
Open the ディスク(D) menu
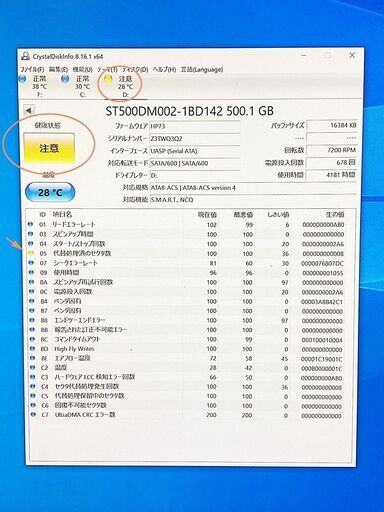pos(135,70)
